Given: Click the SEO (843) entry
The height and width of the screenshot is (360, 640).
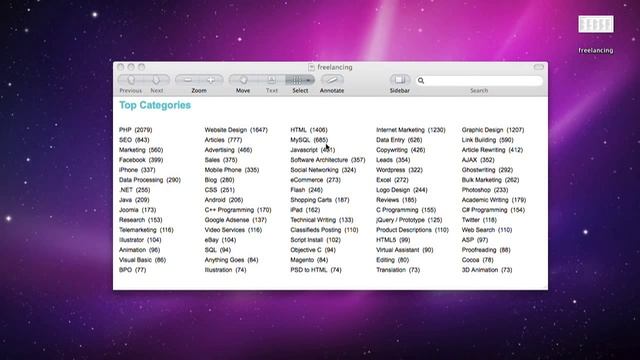Looking at the screenshot, I should (134, 140).
